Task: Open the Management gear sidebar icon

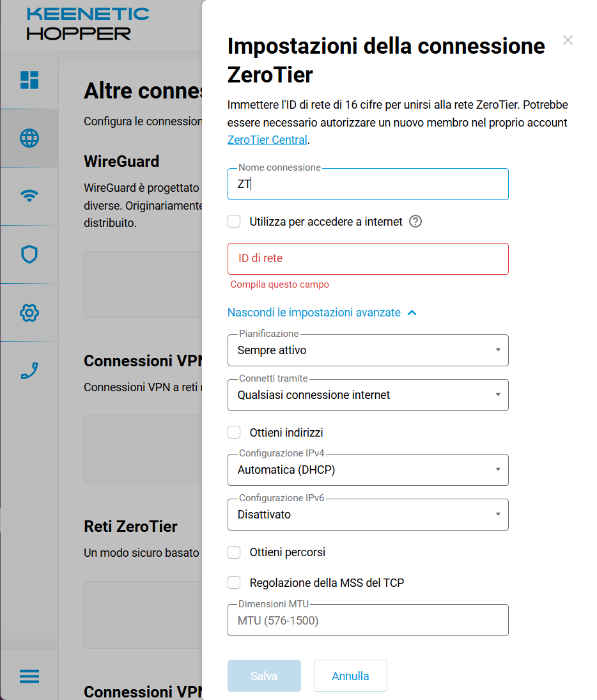Action: (29, 313)
